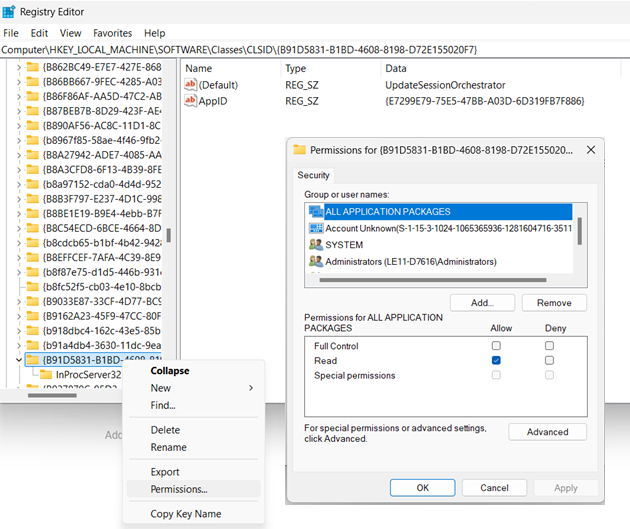Click the SYSTEM user group icon
This screenshot has height=529, width=630.
[316, 245]
